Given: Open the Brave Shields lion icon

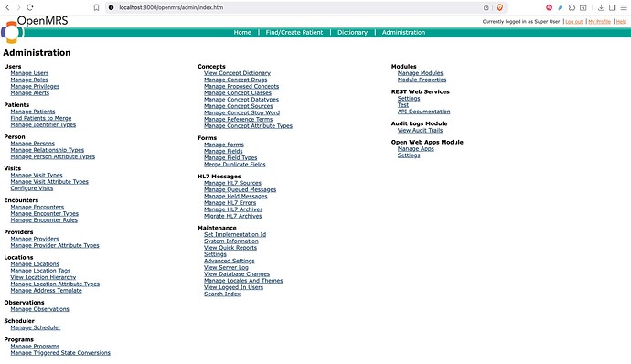Looking at the screenshot, I should [x=500, y=7].
